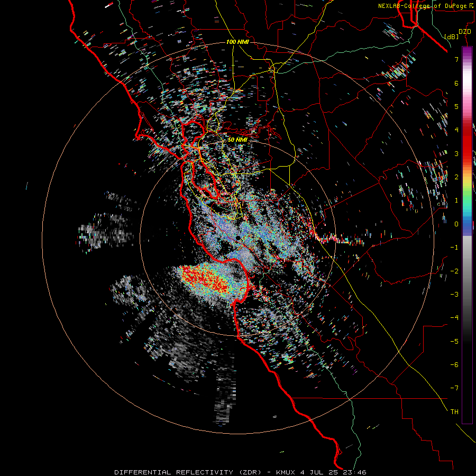
Task: Click the 7 value on the color scale
Action: tap(456, 59)
